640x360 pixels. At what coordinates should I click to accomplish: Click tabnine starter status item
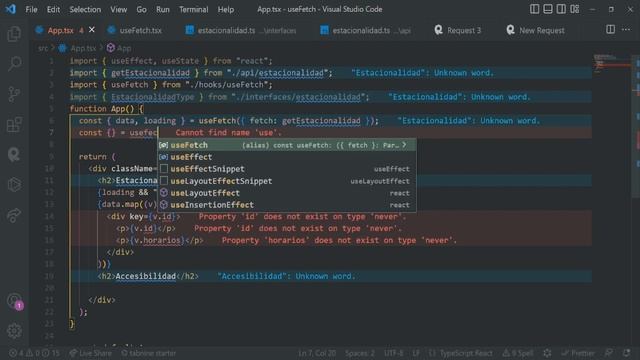coord(148,353)
